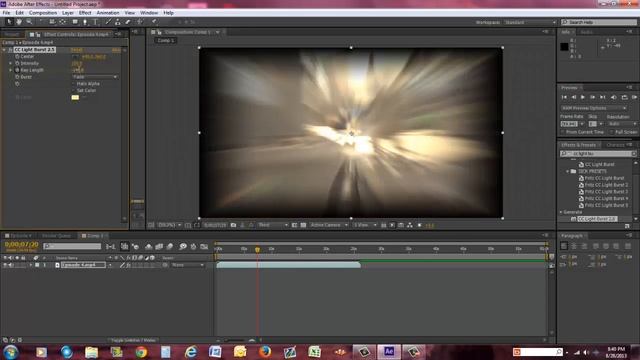Switch to the Render Queue tab
Viewport: 640px width, 360px height.
56,236
